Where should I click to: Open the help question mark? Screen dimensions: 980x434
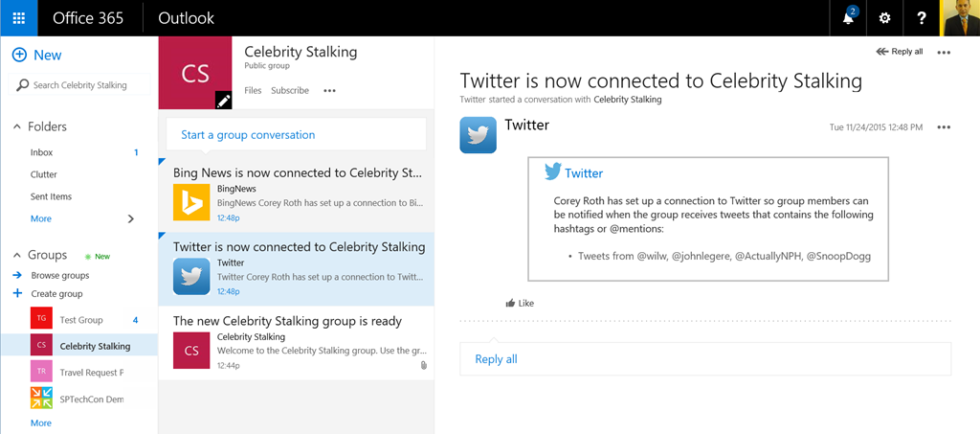tap(922, 18)
